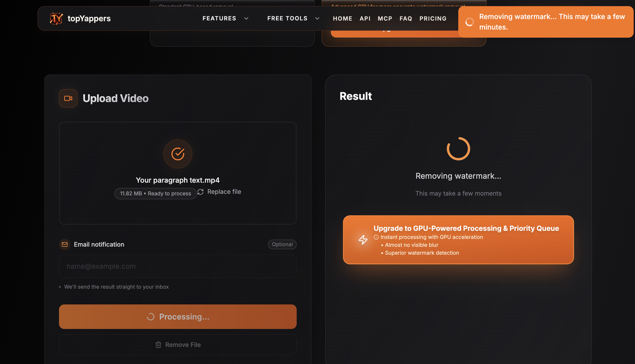Image resolution: width=635 pixels, height=364 pixels.
Task: Click the spinner icon in Processing button
Action: (151, 317)
